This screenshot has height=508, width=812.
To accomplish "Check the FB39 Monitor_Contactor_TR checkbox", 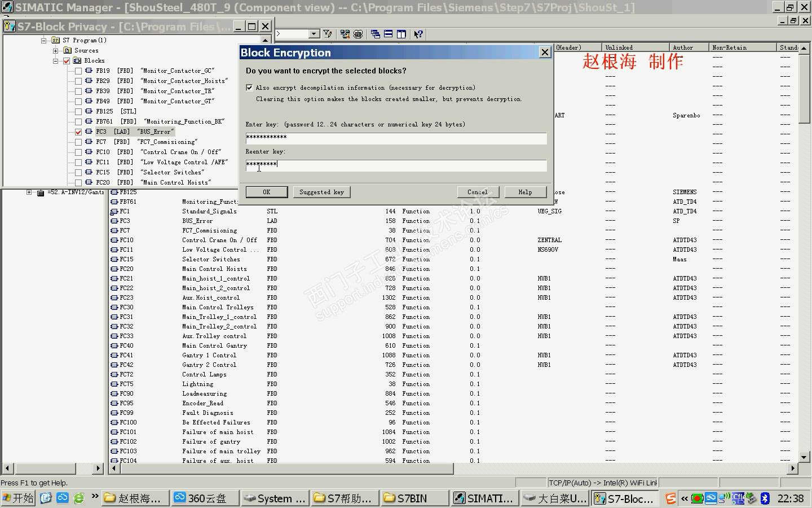I will coord(78,91).
